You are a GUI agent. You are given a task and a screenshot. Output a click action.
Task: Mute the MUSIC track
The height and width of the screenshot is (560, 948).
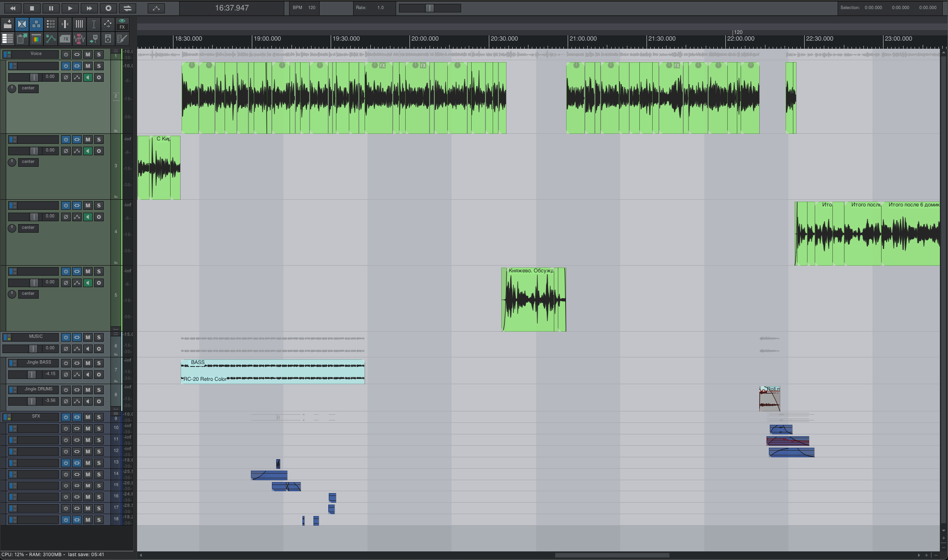[x=88, y=337]
